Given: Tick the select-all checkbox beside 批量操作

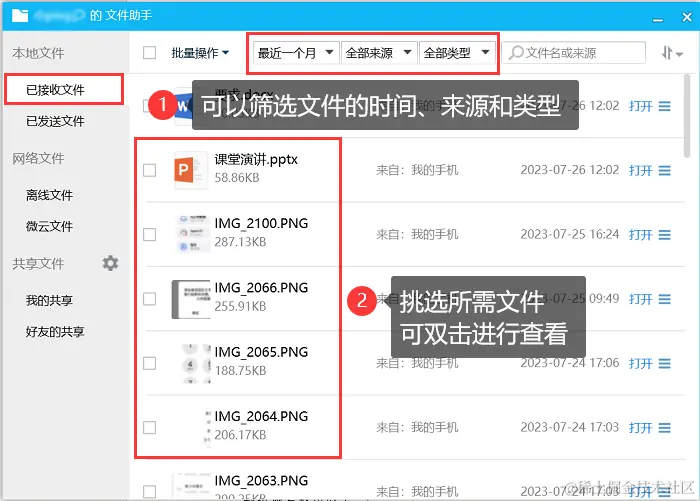Looking at the screenshot, I should [150, 53].
